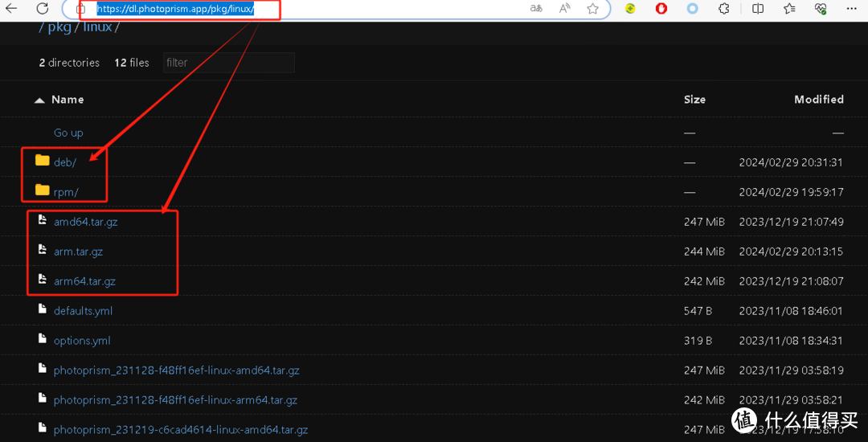This screenshot has height=442, width=868.
Task: Click file icon beside photoprism_231128 linux-arm64 archive
Action: coord(42,399)
